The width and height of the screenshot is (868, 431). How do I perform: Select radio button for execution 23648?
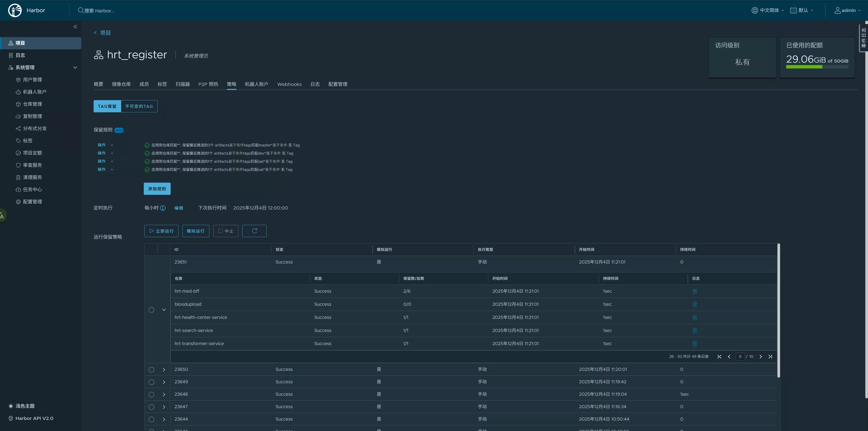pos(151,394)
